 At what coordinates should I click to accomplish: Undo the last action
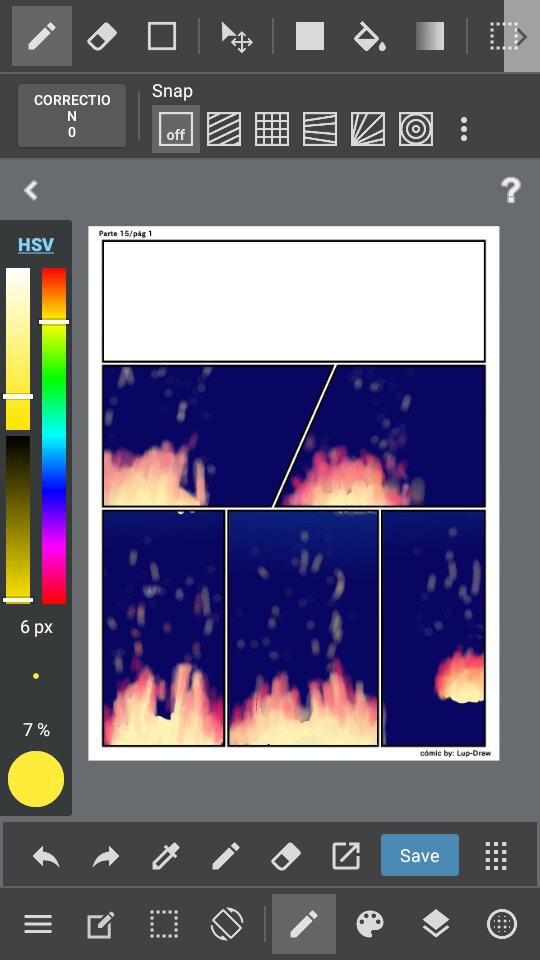point(46,855)
